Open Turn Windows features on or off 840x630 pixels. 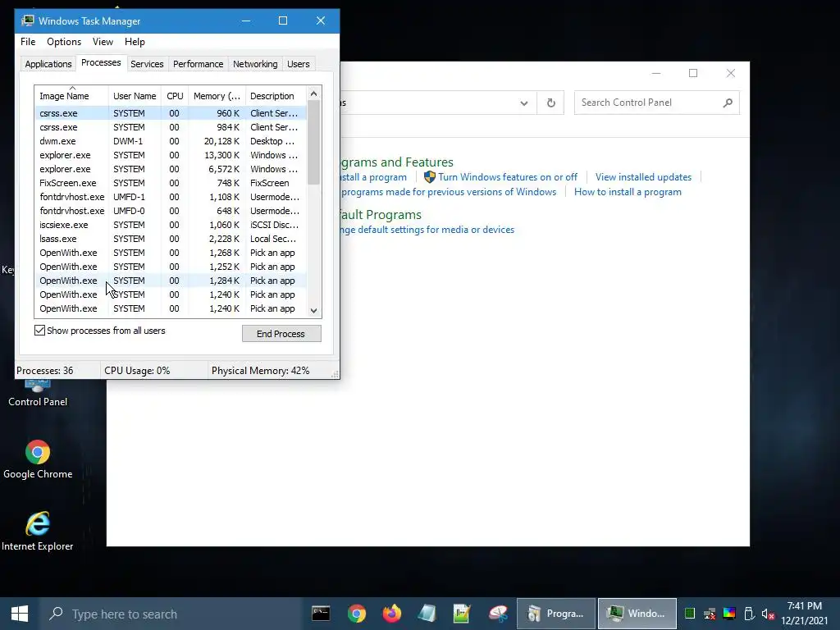click(507, 177)
